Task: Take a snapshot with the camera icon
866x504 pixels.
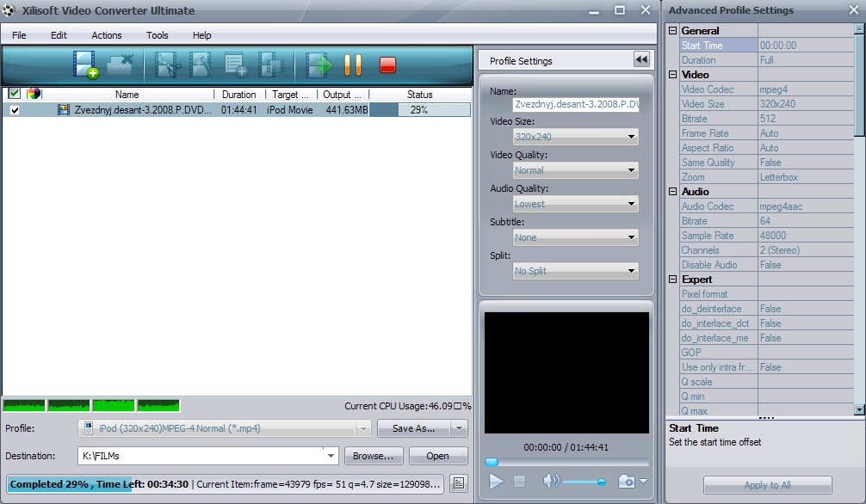Action: coord(627,482)
